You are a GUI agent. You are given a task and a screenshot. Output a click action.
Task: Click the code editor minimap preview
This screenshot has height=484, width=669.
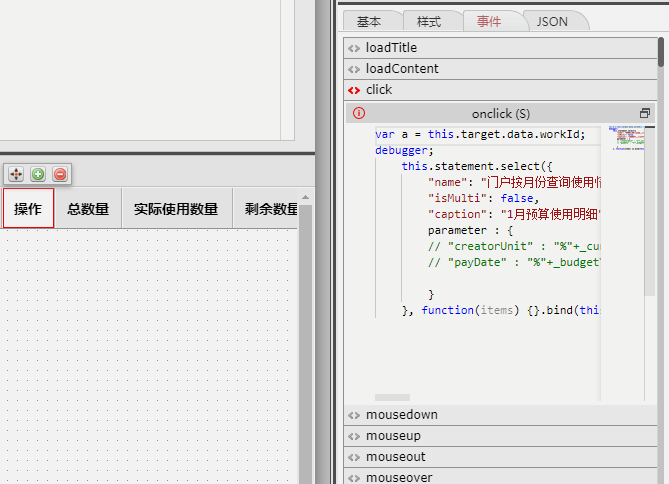click(x=627, y=140)
